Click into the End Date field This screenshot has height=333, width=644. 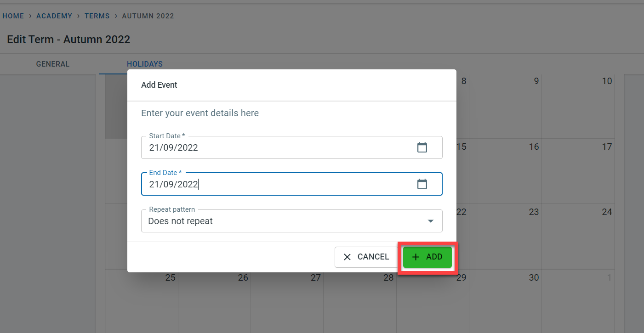pos(276,184)
